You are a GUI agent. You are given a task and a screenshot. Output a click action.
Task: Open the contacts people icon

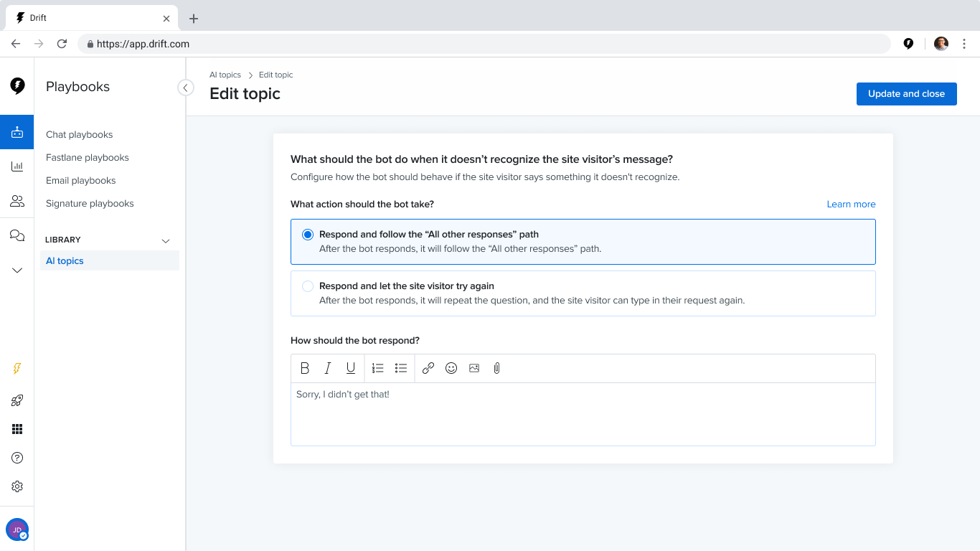tap(17, 201)
